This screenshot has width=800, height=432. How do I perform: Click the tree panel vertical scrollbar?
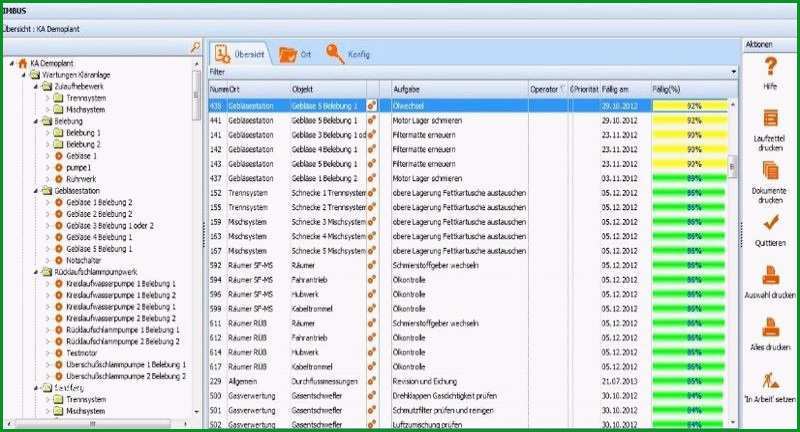coord(196,95)
